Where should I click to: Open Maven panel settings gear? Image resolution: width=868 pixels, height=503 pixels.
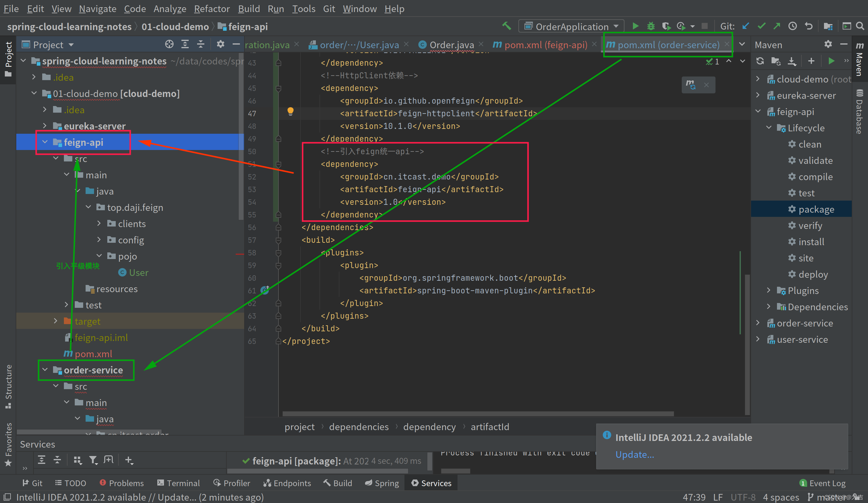[828, 44]
